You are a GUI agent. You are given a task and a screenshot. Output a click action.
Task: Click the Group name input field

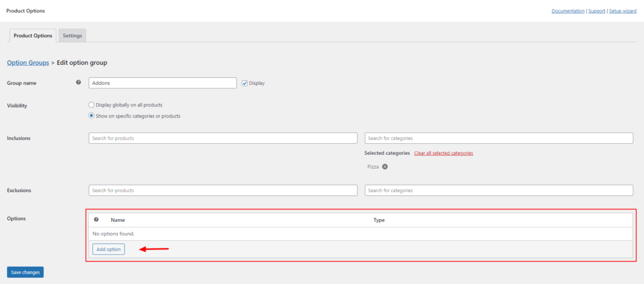[162, 83]
